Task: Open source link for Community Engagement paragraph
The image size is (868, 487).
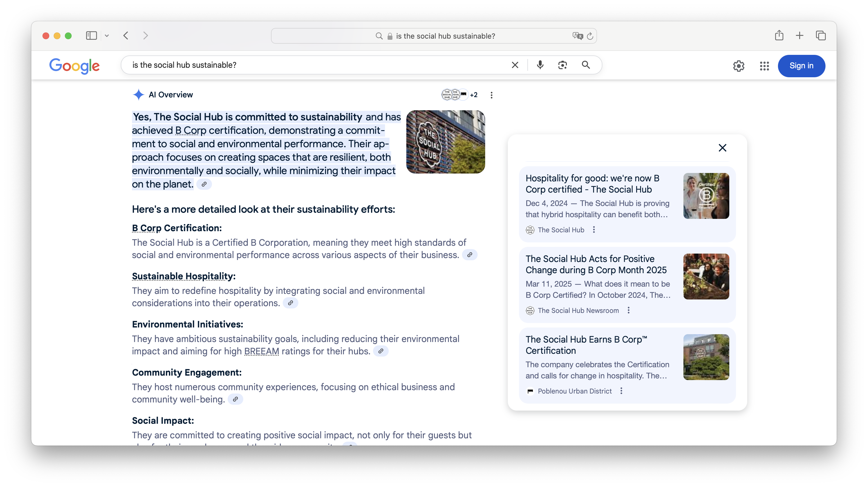Action: [235, 400]
